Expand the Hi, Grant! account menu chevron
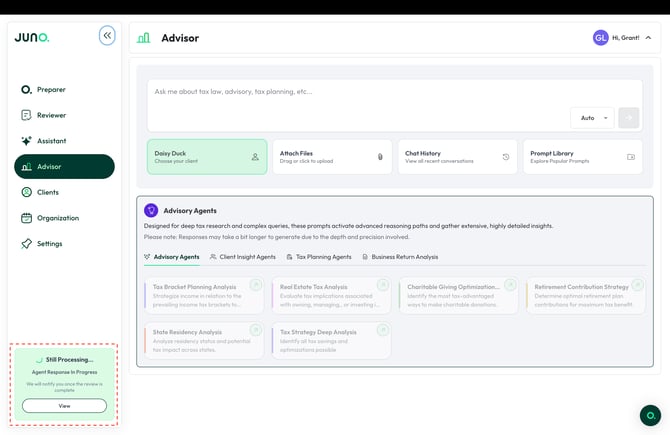670x435 pixels. pyautogui.click(x=649, y=38)
